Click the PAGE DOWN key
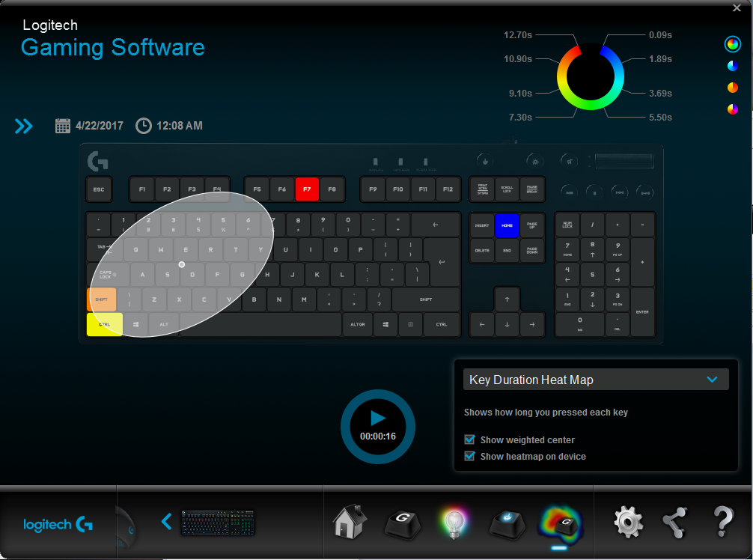753x560 pixels. pos(532,250)
